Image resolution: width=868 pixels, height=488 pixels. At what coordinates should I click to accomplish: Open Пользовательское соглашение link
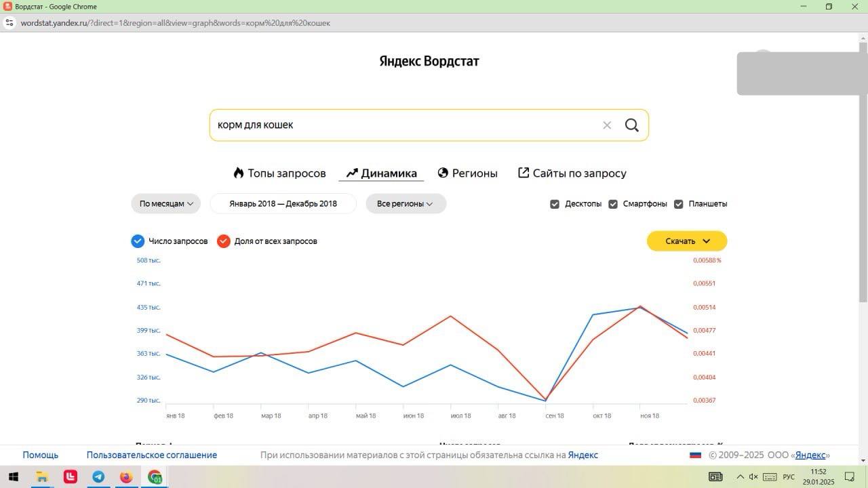click(x=152, y=455)
